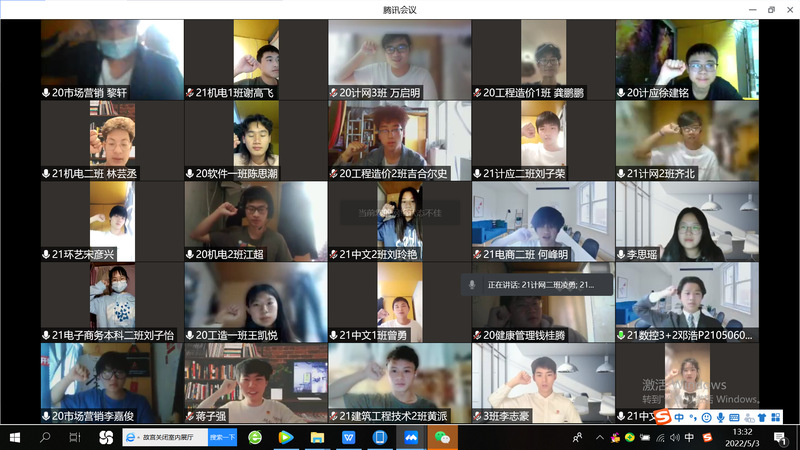Click the microphone icon beside 20市场营销 黎轩

click(x=46, y=93)
